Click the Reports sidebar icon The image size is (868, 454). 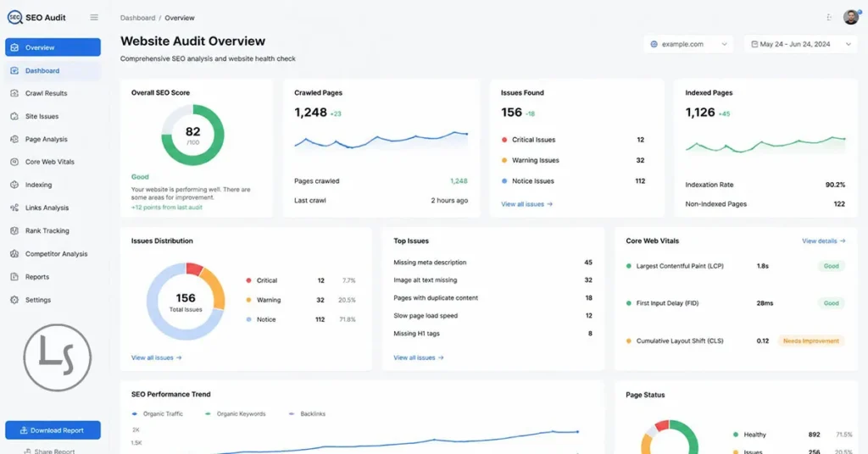tap(15, 277)
